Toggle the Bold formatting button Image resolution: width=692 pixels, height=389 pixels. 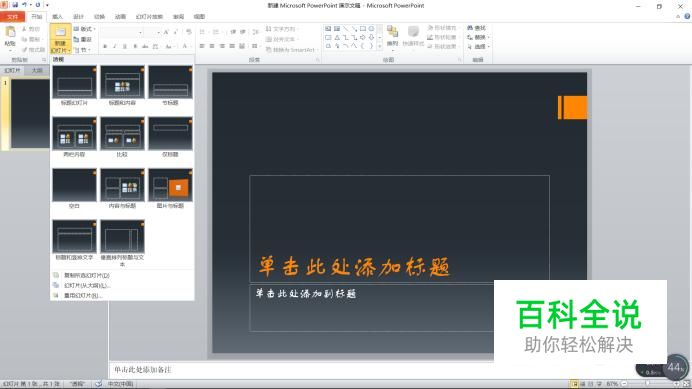105,46
